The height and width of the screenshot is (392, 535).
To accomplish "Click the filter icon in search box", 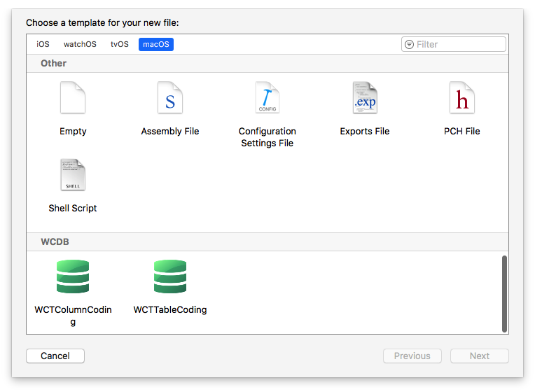I will click(x=409, y=44).
